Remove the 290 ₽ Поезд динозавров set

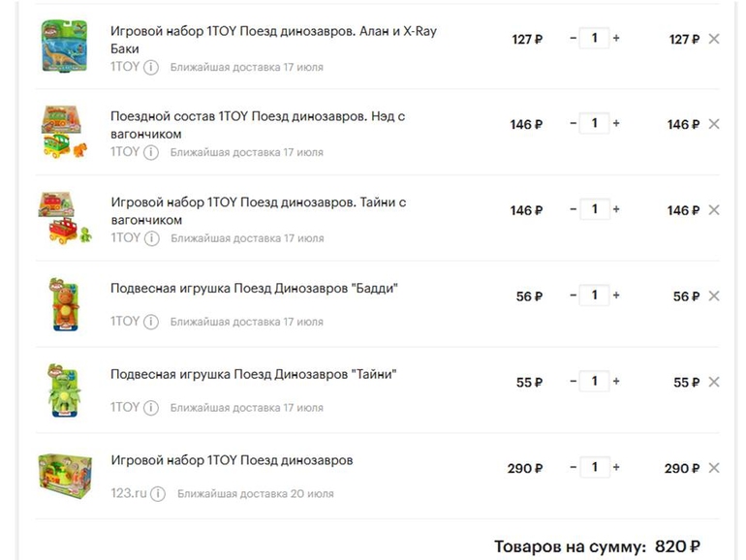714,468
